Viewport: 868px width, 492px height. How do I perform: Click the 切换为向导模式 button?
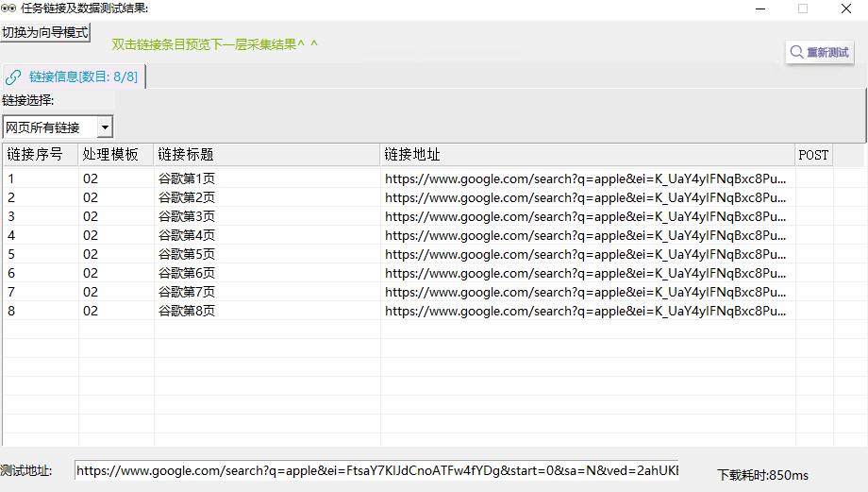pyautogui.click(x=45, y=33)
